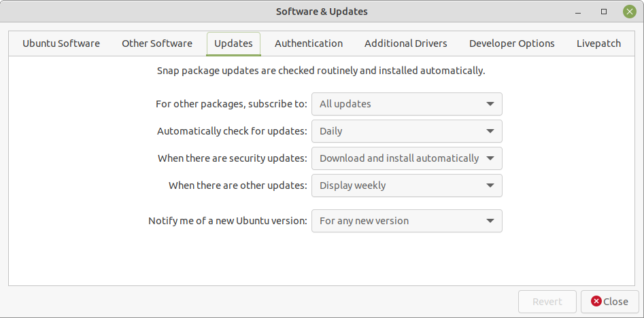Open the 'All updates' subscription dropdown
This screenshot has height=318, width=644.
coord(407,104)
